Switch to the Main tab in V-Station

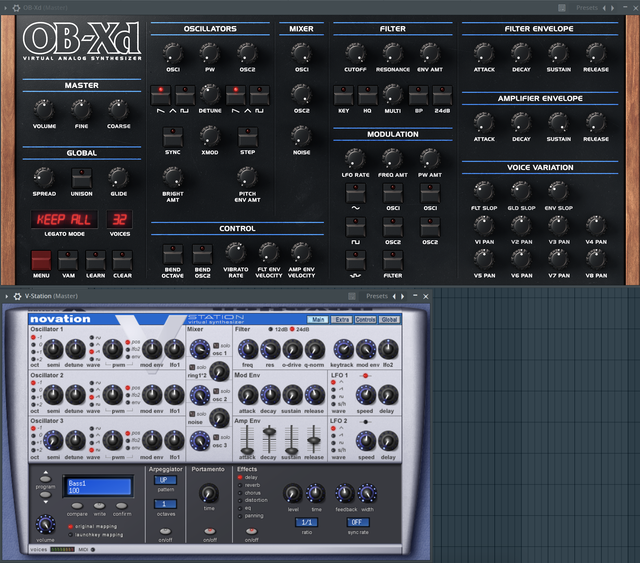coord(318,319)
